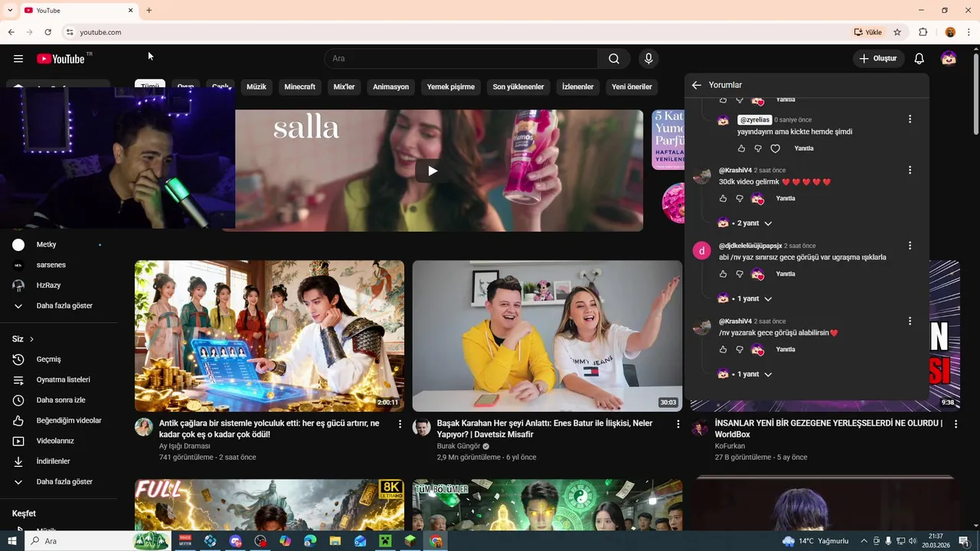Show hidden system tray icons
980x551 pixels.
864,541
